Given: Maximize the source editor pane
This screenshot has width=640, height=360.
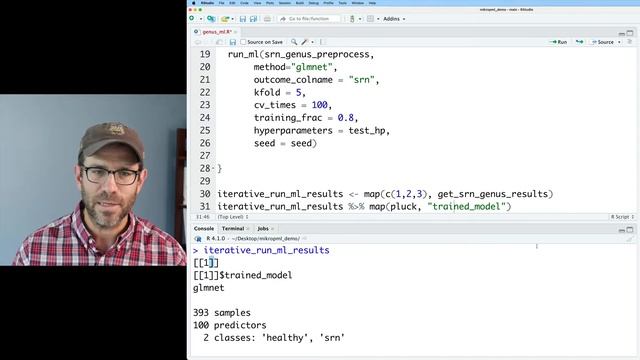Looking at the screenshot, I should coord(630,33).
